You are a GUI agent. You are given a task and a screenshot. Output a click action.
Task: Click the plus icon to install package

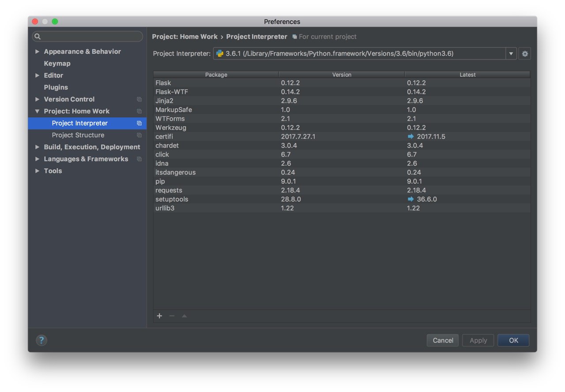160,316
